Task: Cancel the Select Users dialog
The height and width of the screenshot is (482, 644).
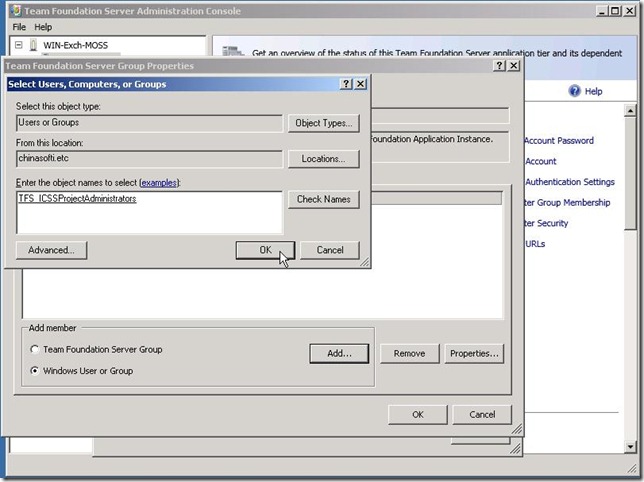Action: tap(329, 250)
